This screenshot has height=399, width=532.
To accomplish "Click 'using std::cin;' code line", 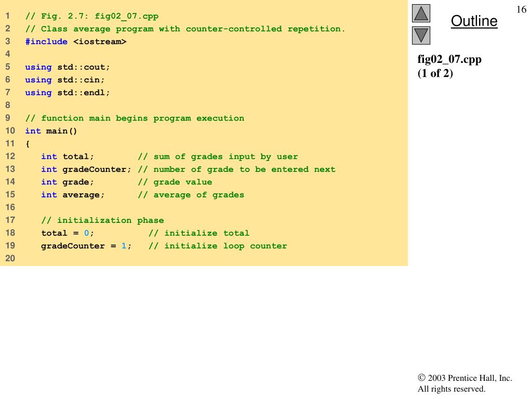I will tap(65, 80).
